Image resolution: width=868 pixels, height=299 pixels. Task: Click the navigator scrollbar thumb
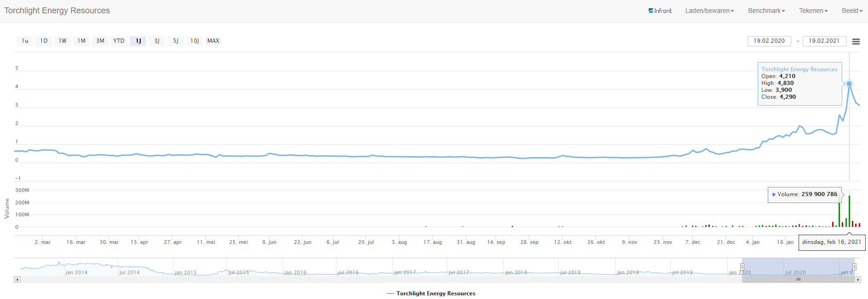coord(798,279)
